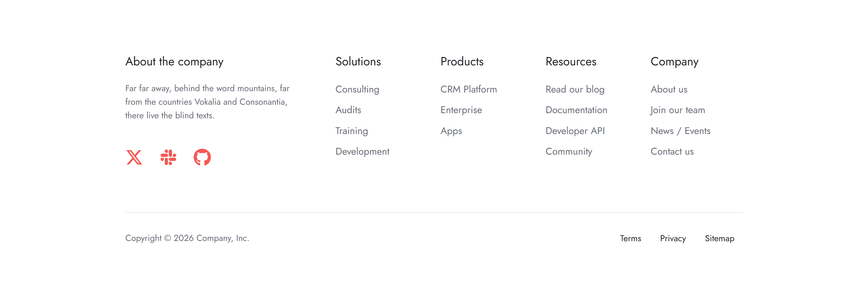
Task: Open Read our blog link
Action: pyautogui.click(x=575, y=89)
